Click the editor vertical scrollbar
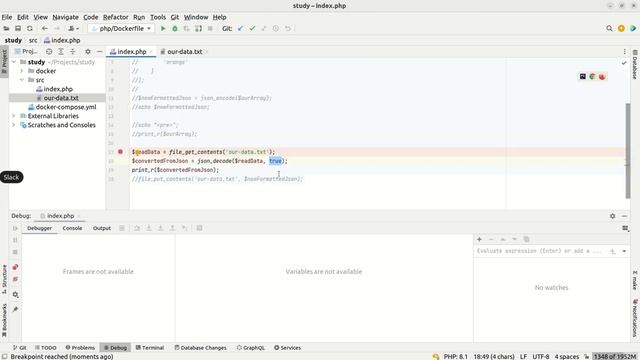The height and width of the screenshot is (360, 640). pos(628,151)
